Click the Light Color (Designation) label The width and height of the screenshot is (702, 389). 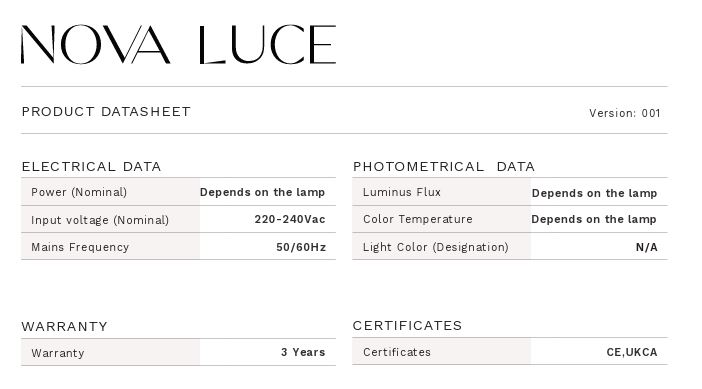tap(436, 247)
